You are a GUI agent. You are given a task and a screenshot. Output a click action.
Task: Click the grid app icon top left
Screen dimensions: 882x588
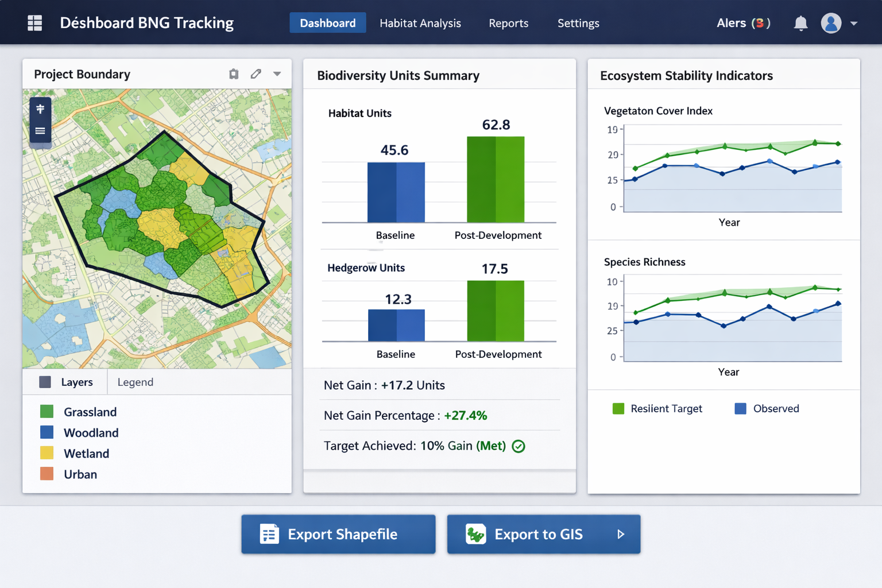(34, 22)
